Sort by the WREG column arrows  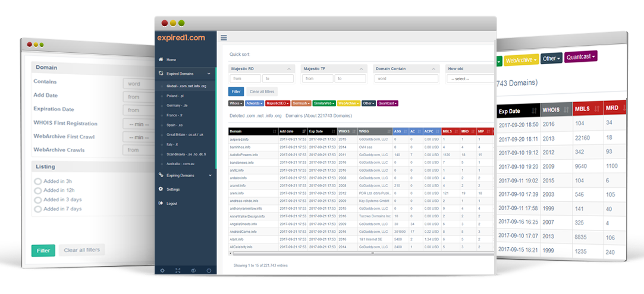click(389, 132)
